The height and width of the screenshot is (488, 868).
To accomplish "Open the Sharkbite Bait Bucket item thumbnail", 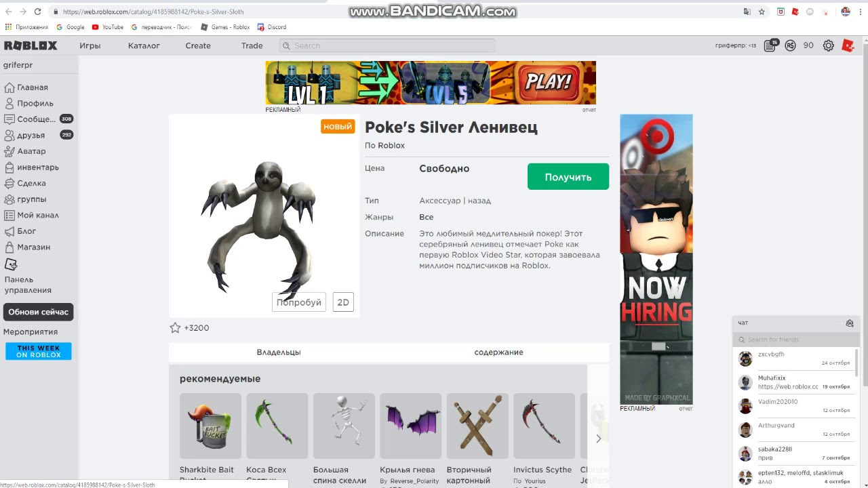I will pos(210,426).
